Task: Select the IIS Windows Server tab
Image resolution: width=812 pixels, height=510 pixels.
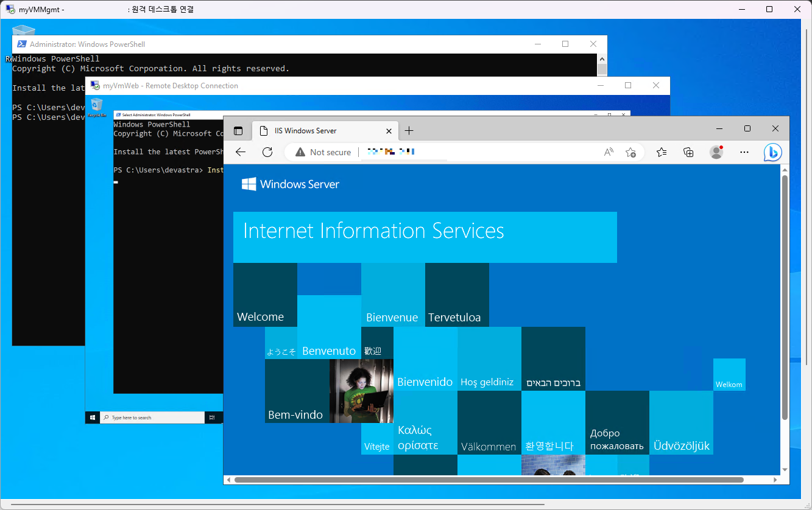Action: 326,130
